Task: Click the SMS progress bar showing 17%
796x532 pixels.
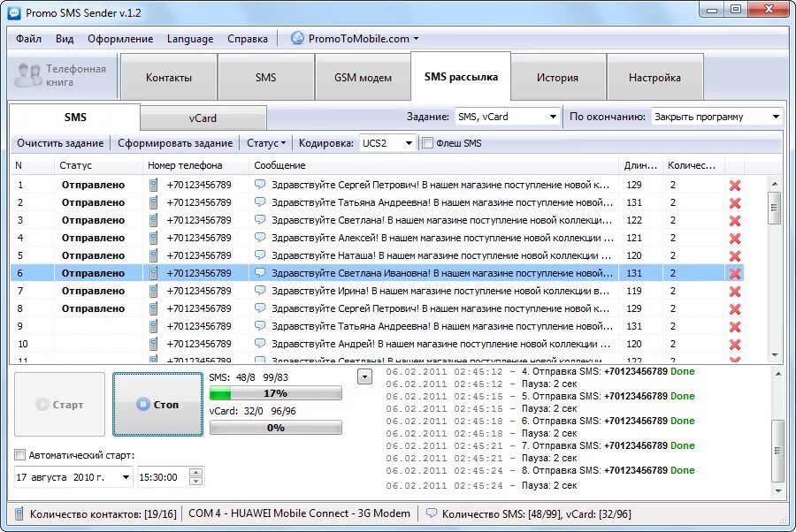Action: point(276,393)
